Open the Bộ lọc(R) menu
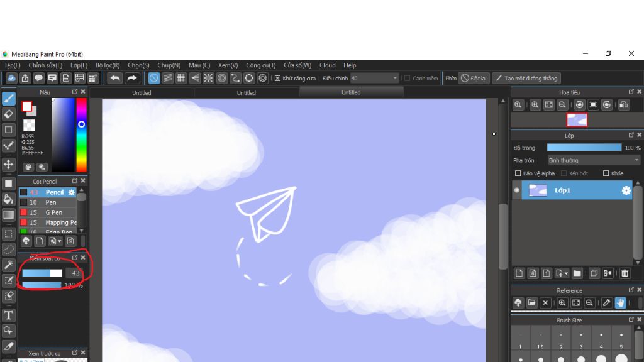Screen dimensions: 644x362 coord(108,65)
